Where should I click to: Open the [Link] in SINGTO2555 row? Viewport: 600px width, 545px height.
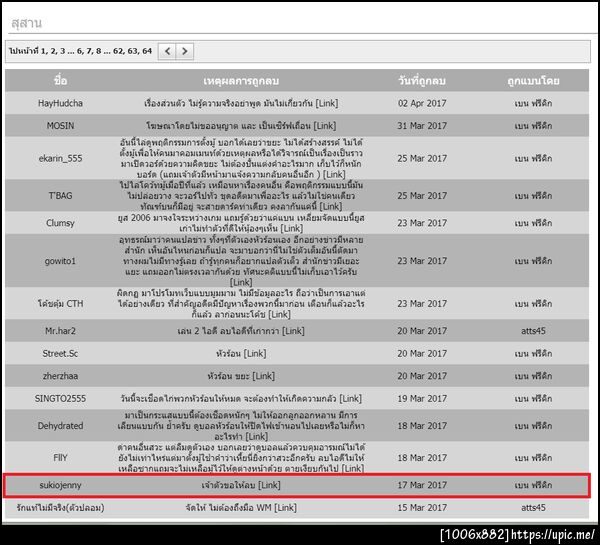(x=350, y=398)
